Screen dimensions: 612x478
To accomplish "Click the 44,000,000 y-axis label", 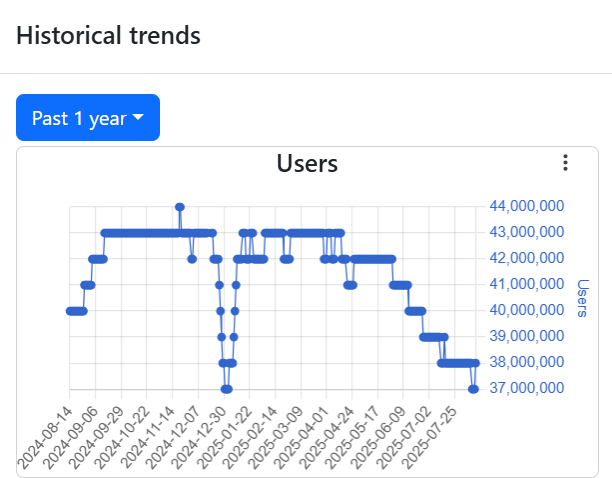I will pyautogui.click(x=528, y=206).
